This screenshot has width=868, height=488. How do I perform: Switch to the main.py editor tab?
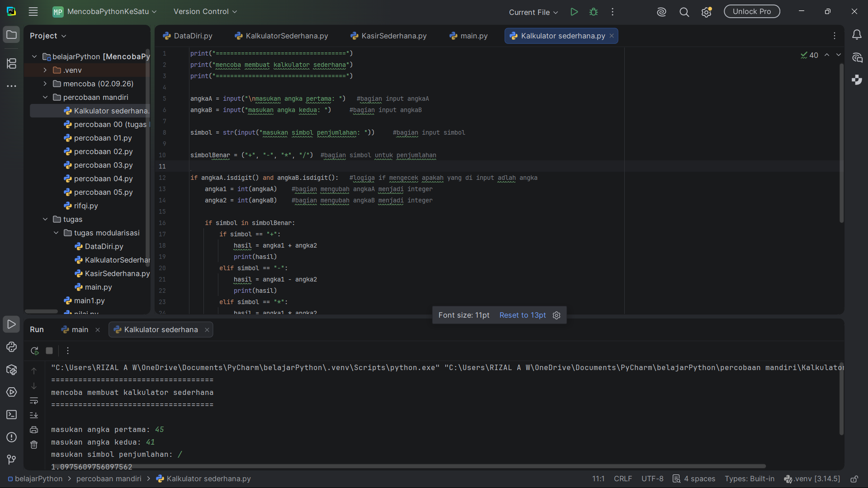pos(469,36)
